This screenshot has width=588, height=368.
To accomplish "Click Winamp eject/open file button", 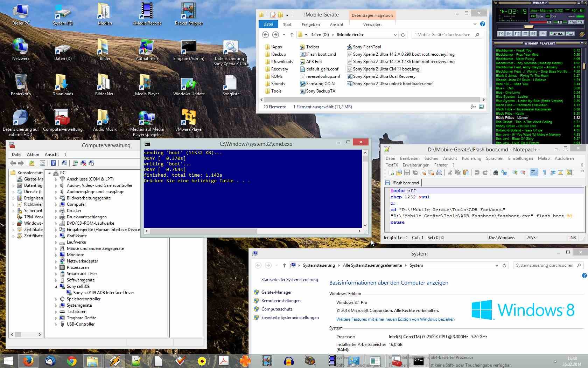I will pos(543,34).
